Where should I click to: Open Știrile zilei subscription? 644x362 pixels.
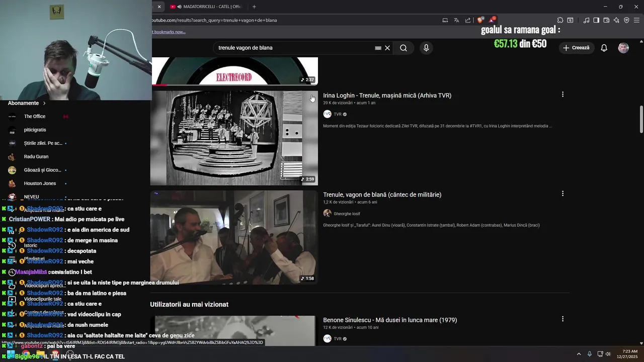tap(38, 143)
